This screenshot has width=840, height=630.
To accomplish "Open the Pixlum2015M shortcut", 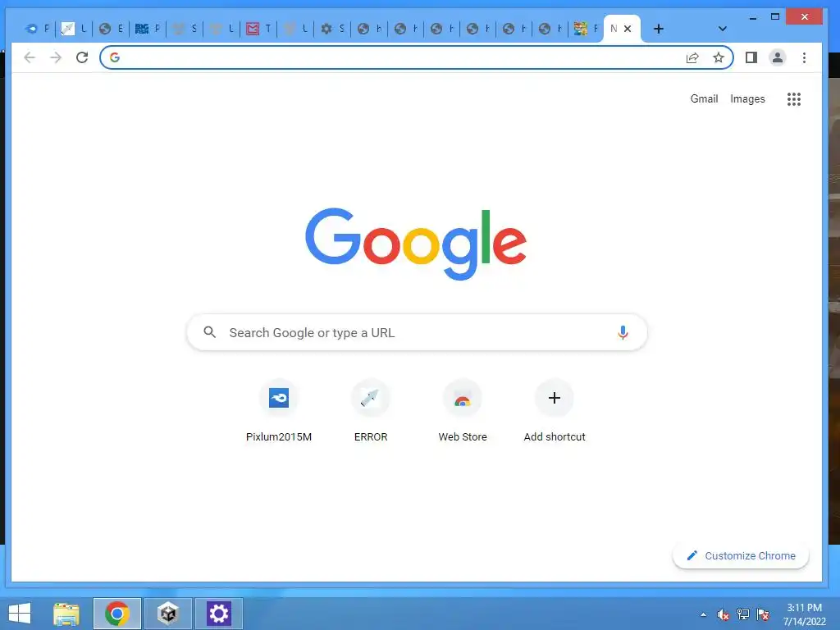I will pos(279,411).
